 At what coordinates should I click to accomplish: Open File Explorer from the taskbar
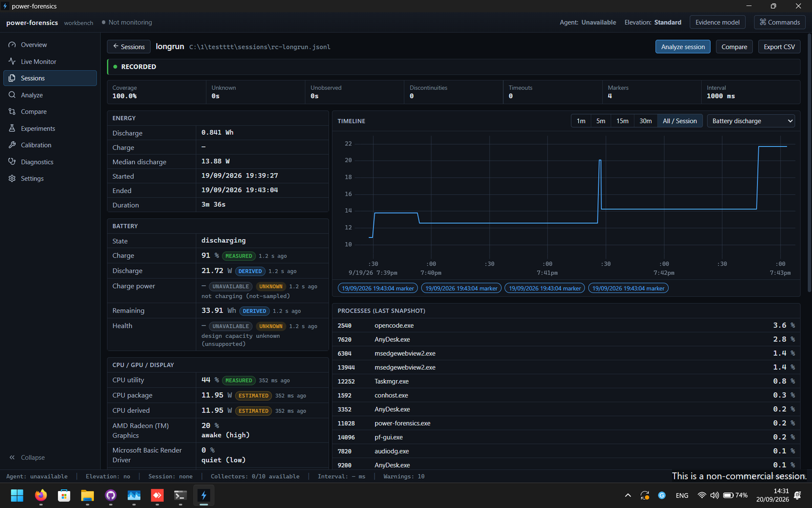point(87,495)
